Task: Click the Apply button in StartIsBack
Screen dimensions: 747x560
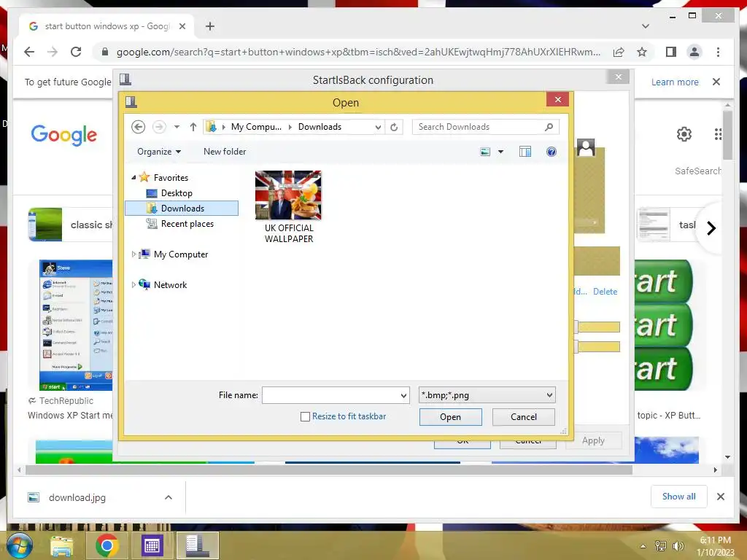Action: [x=593, y=440]
